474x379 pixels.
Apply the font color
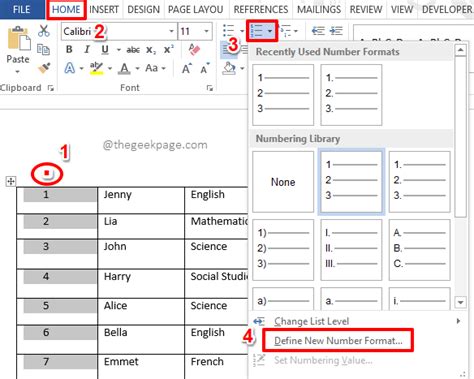point(124,69)
